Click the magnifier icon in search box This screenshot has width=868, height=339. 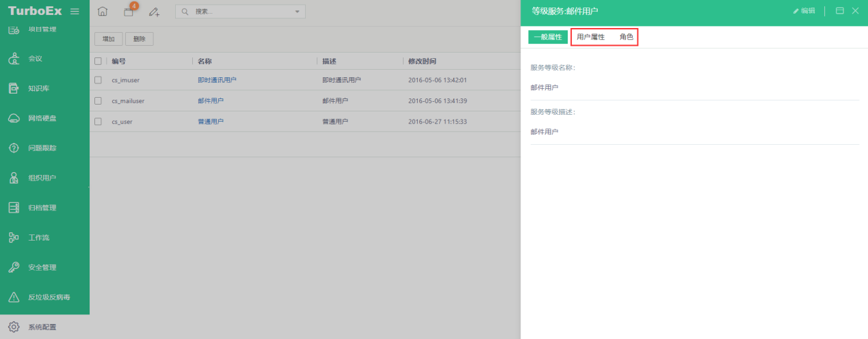[x=185, y=12]
